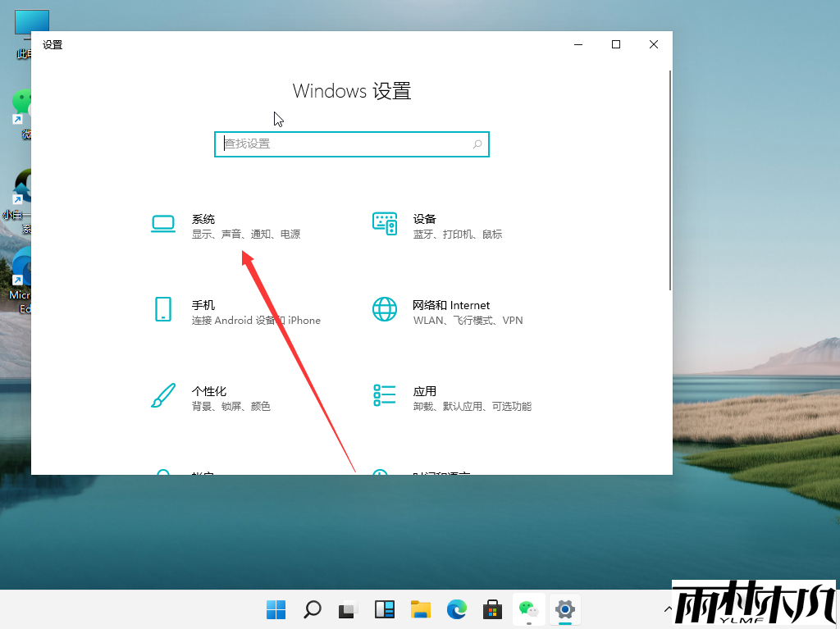Click the magnifier icon in search box
This screenshot has width=840, height=629.
coord(477,144)
